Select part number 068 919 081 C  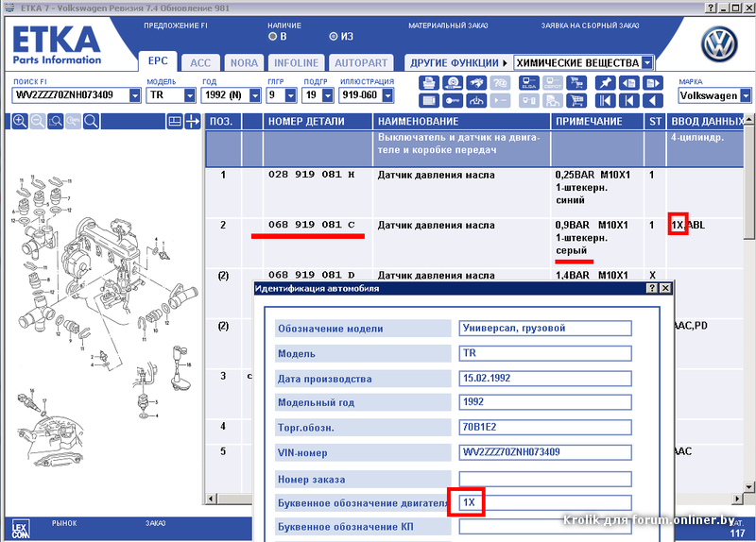312,225
